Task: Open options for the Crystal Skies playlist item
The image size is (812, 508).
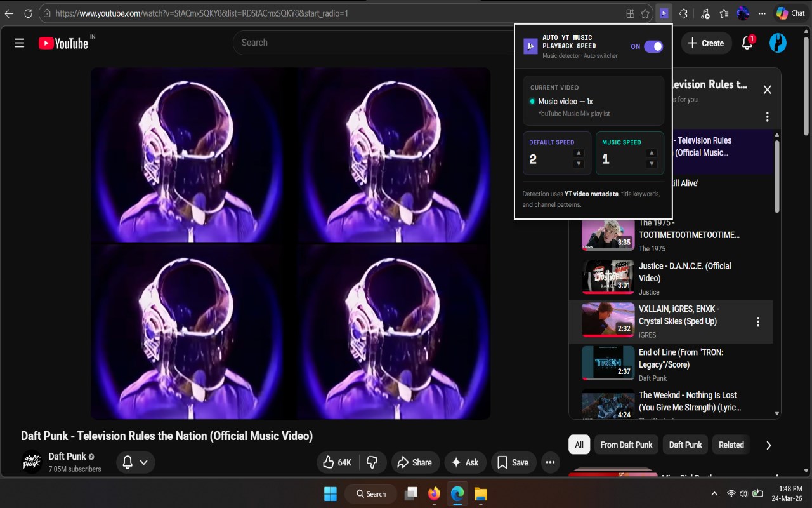Action: [757, 322]
